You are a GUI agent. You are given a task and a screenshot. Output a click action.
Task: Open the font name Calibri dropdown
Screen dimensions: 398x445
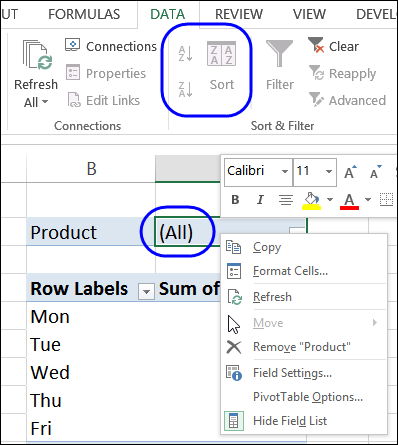[285, 172]
